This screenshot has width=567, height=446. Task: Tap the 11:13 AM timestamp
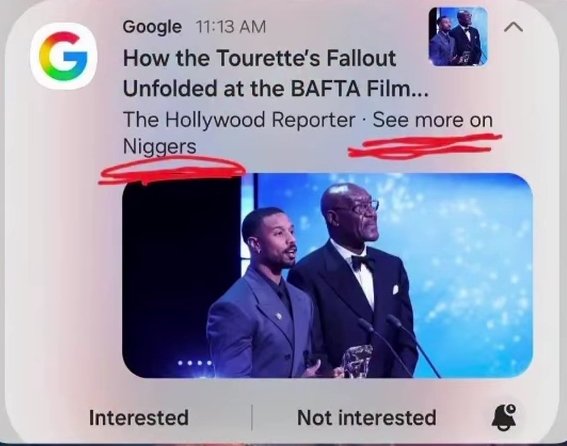coord(231,27)
